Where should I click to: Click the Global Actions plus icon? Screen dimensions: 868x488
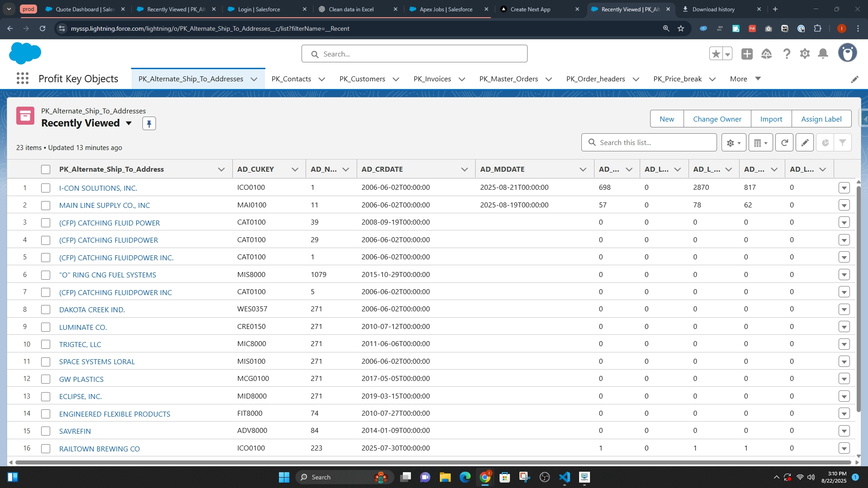pos(747,54)
